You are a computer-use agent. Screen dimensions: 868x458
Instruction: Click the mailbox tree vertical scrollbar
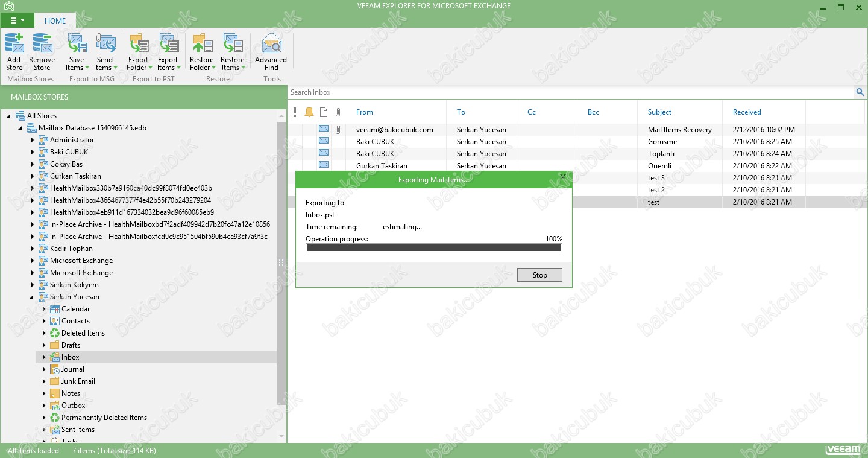point(281,262)
